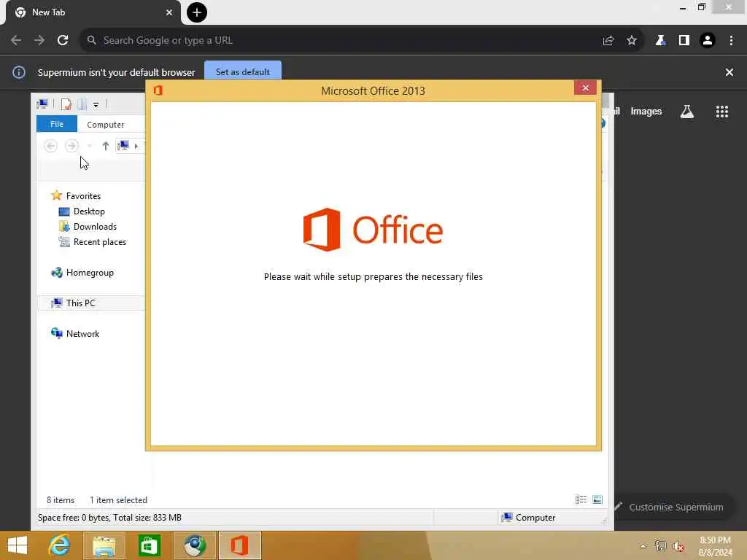Open File Explorer from taskbar
The image size is (747, 560).
104,545
